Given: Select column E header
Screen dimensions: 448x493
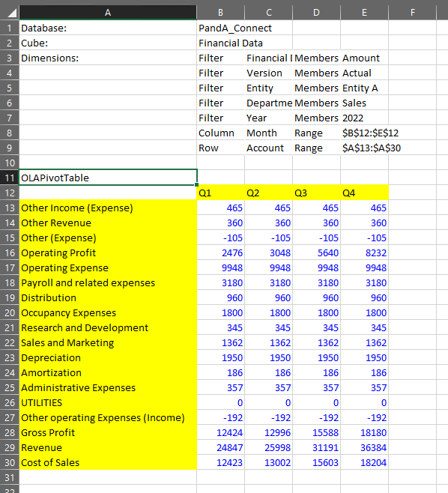Looking at the screenshot, I should click(x=364, y=12).
